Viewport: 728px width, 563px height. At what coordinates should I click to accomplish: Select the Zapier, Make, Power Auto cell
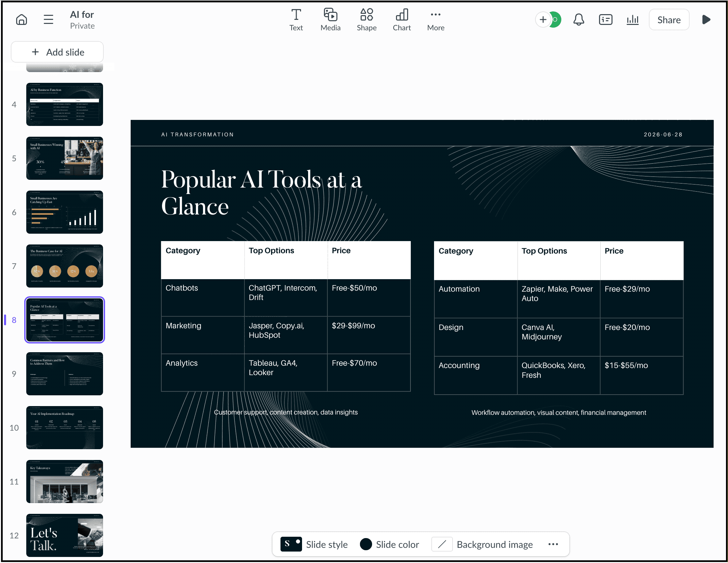click(x=559, y=299)
